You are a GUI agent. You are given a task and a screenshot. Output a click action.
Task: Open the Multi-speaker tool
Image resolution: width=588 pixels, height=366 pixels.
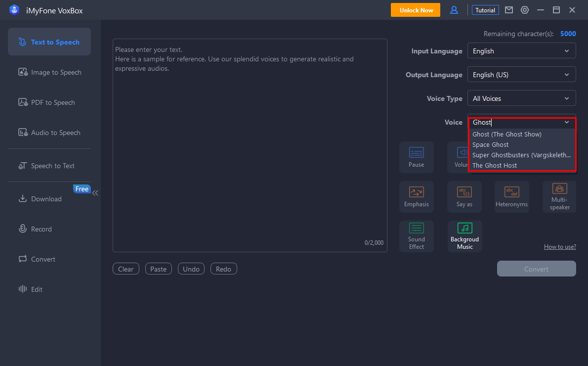[559, 197]
